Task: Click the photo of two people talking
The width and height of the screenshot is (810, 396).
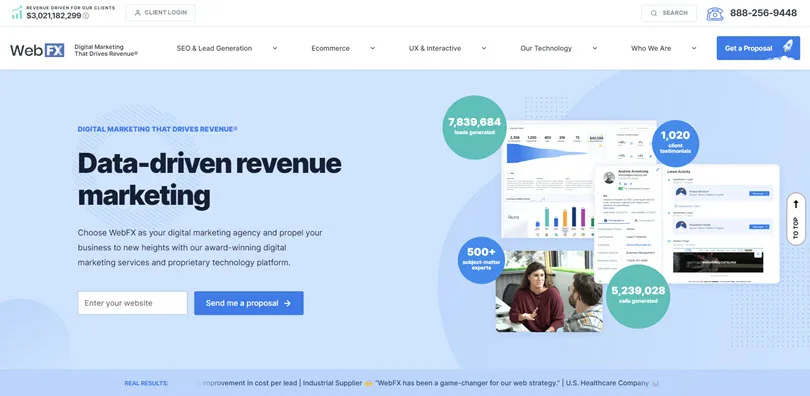Action: pos(549,291)
